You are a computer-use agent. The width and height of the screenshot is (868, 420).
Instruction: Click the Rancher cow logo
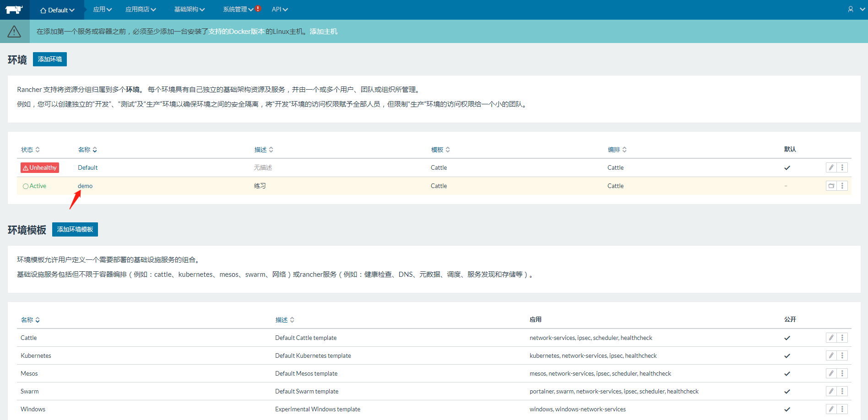(14, 9)
